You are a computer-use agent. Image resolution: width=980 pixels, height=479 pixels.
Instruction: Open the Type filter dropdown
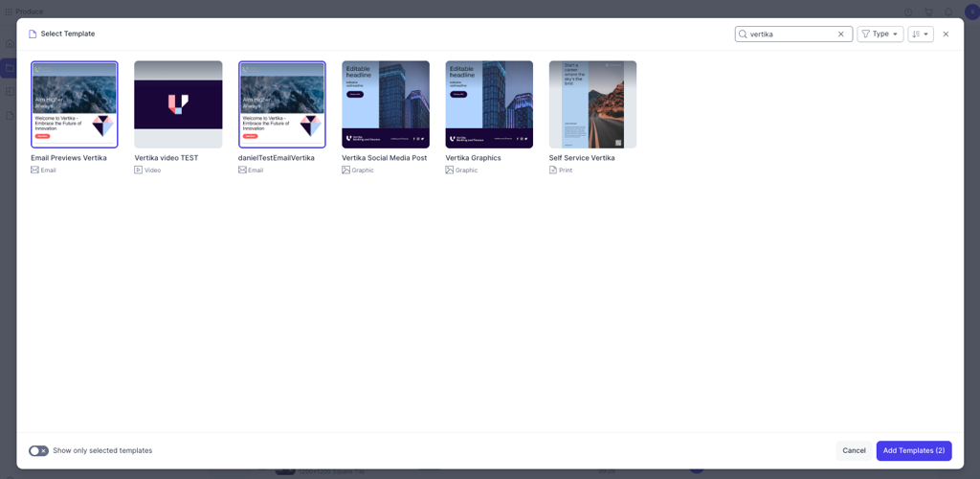click(880, 34)
